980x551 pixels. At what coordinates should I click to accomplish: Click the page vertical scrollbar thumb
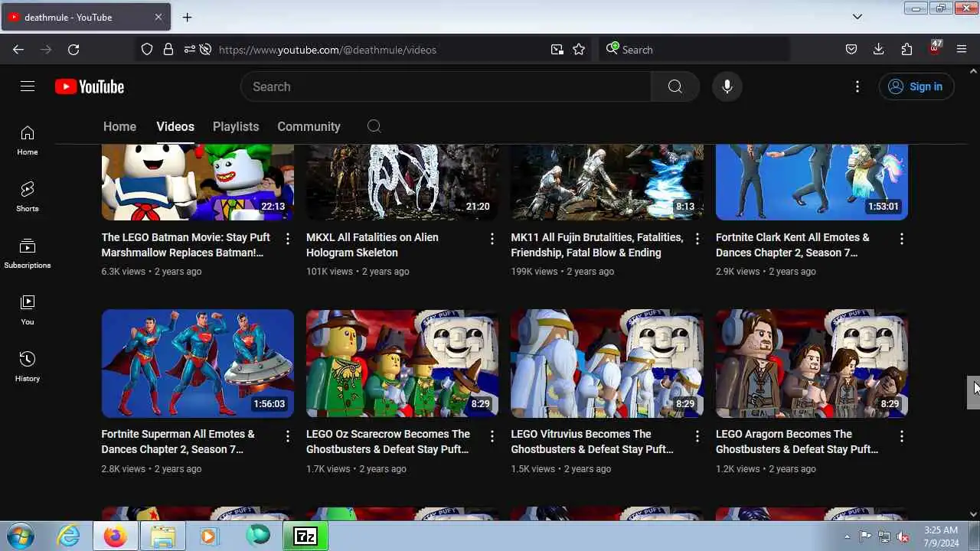point(973,392)
